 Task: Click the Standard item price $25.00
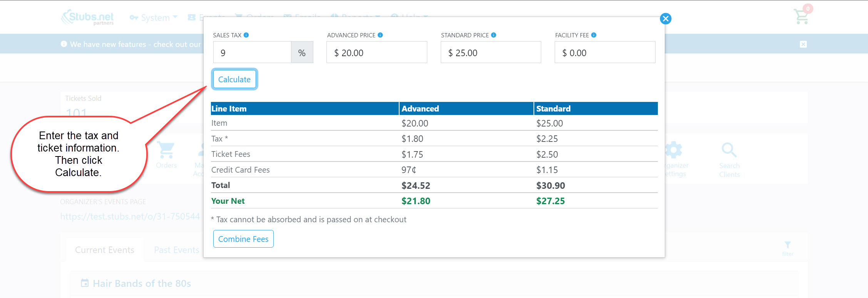pyautogui.click(x=550, y=123)
